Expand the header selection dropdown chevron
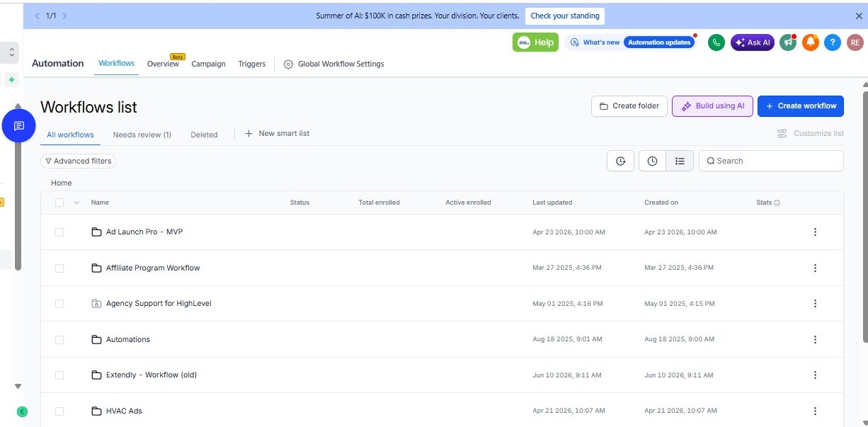This screenshot has width=868, height=427. coord(76,203)
